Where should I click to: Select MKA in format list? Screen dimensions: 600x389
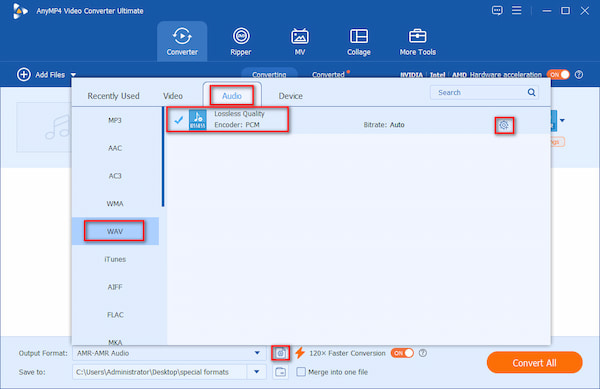click(x=115, y=341)
